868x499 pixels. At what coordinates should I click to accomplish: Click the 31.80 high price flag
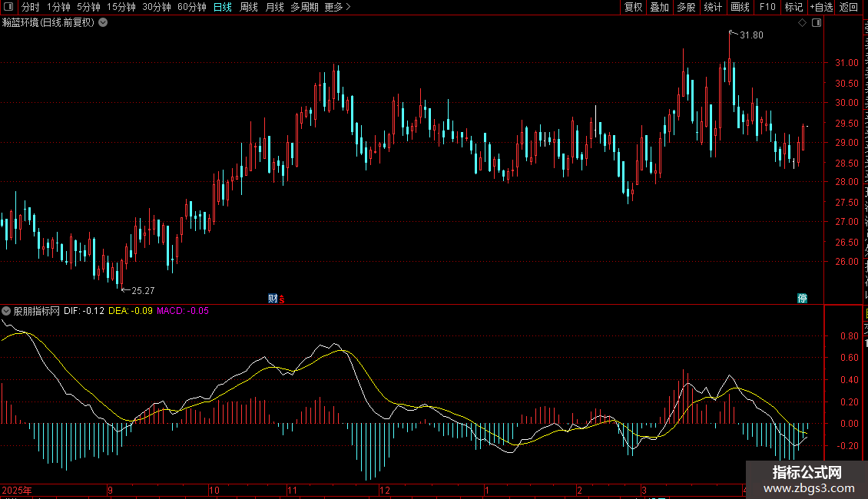point(750,35)
